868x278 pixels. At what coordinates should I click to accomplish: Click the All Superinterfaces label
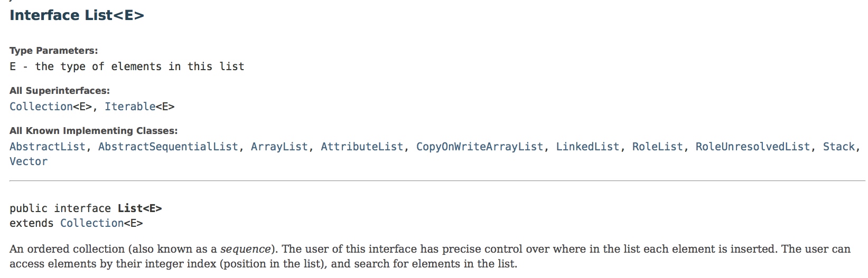coord(59,91)
